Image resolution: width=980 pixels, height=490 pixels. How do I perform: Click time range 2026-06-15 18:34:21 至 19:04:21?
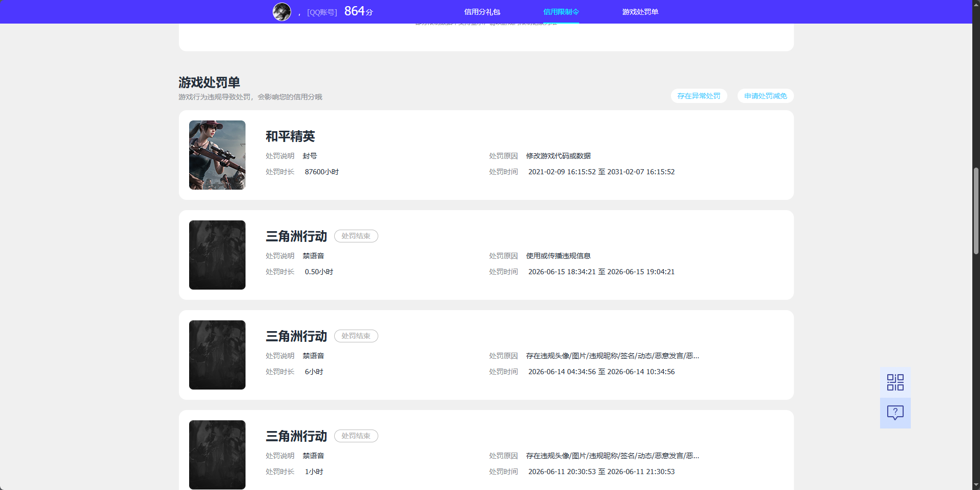point(601,272)
